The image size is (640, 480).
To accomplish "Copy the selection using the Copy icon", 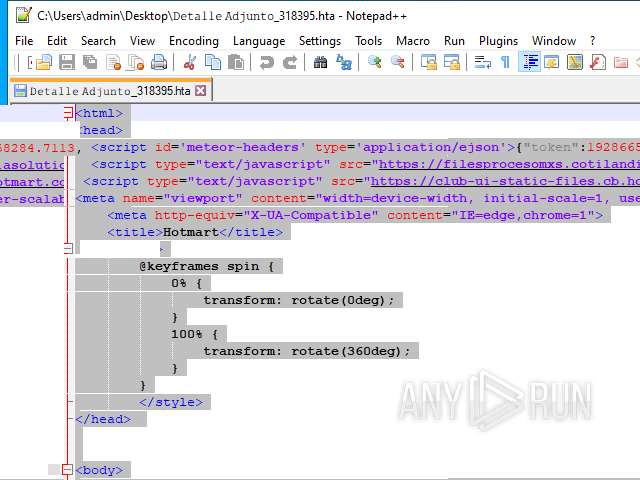I will (213, 62).
